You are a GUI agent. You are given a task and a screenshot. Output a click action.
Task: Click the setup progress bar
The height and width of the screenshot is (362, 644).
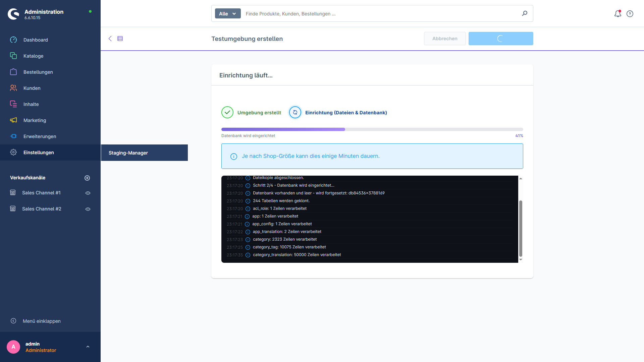[x=372, y=129]
